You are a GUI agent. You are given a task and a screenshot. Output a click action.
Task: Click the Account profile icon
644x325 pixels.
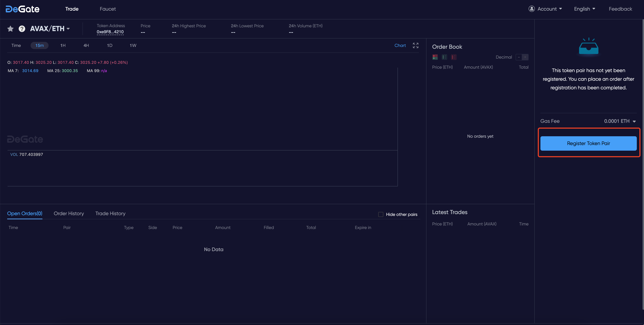coord(531,9)
